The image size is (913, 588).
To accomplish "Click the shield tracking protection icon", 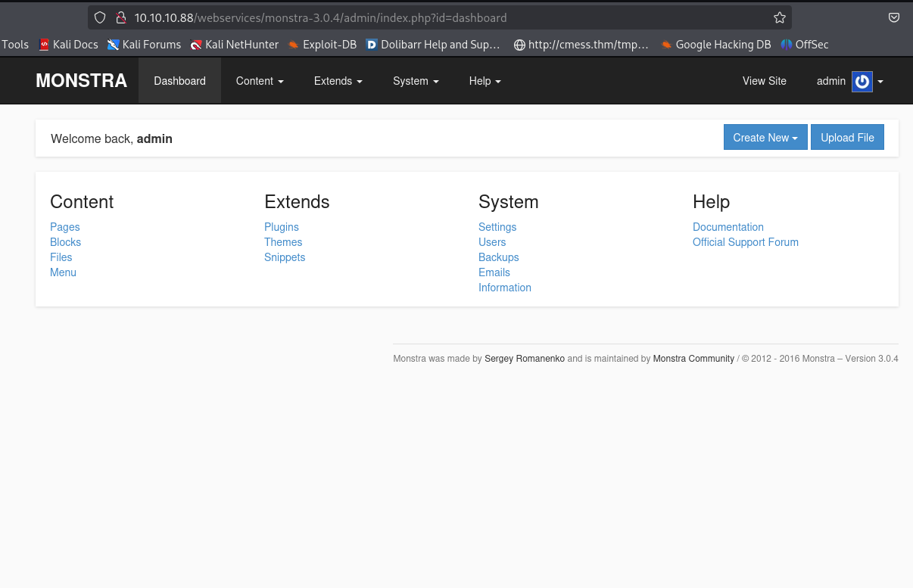I will pyautogui.click(x=100, y=17).
